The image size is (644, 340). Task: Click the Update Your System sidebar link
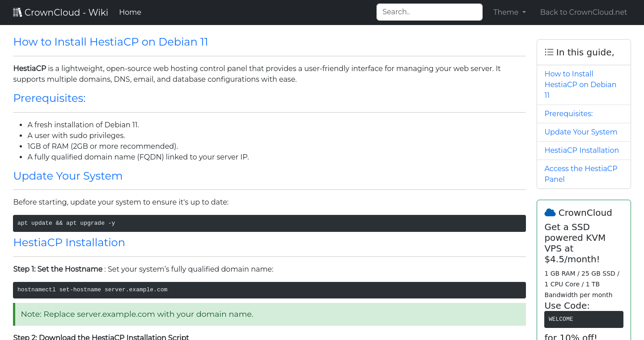coord(580,132)
